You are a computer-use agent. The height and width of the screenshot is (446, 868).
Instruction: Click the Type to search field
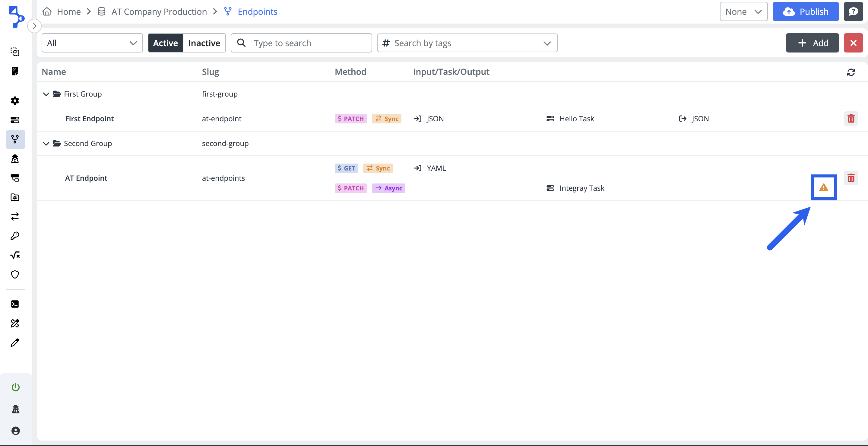pyautogui.click(x=301, y=43)
